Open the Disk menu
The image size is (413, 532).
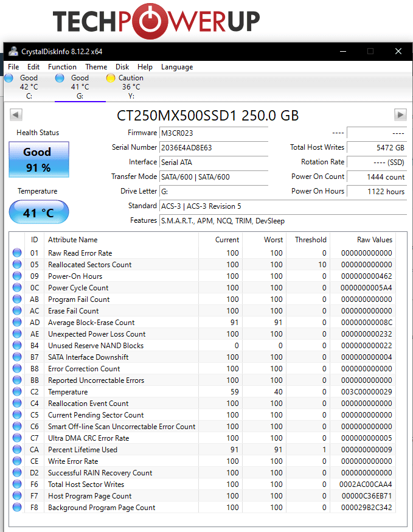point(122,67)
